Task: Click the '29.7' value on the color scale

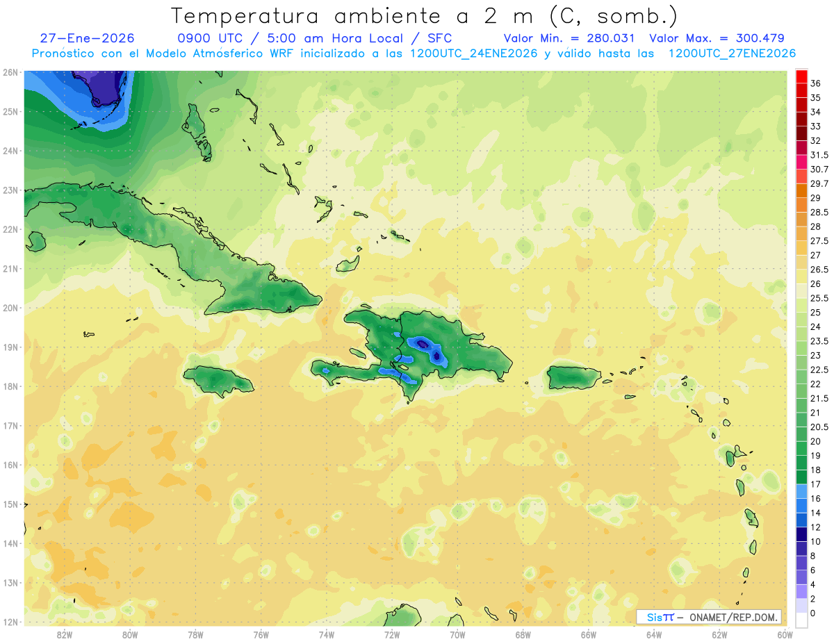Action: click(x=819, y=183)
